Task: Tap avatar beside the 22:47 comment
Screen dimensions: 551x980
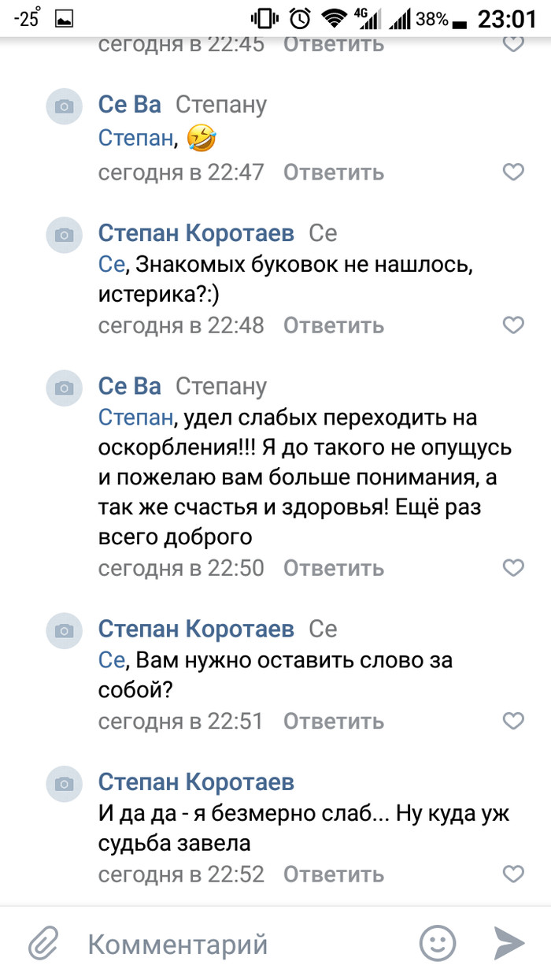Action: (65, 107)
